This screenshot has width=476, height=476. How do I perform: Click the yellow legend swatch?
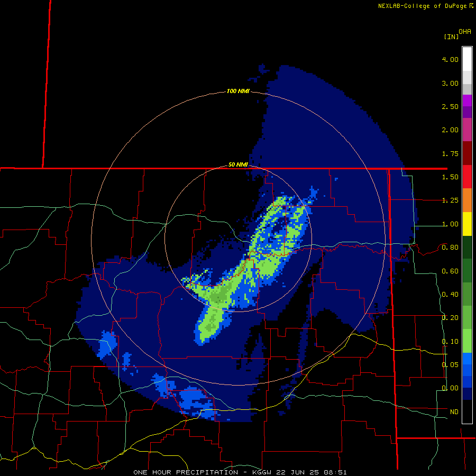coord(467,224)
